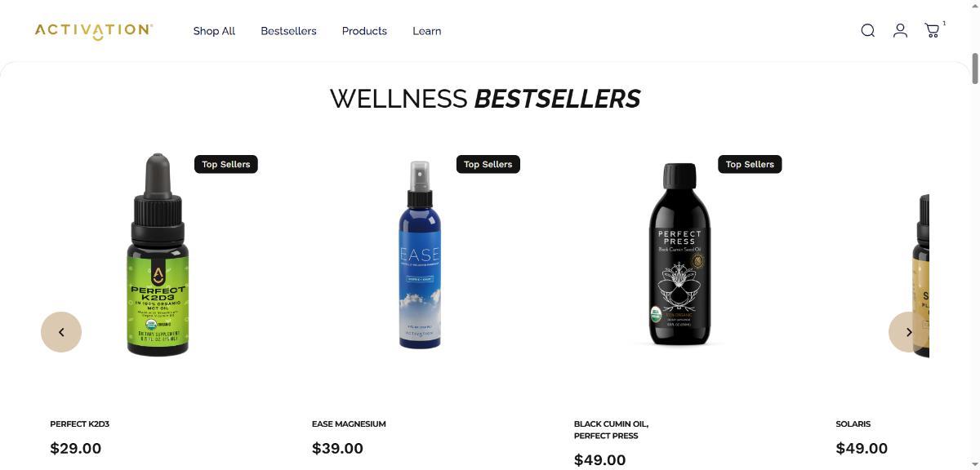The height and width of the screenshot is (470, 980).
Task: Go to previous bestsellers carousel slide
Action: point(61,332)
